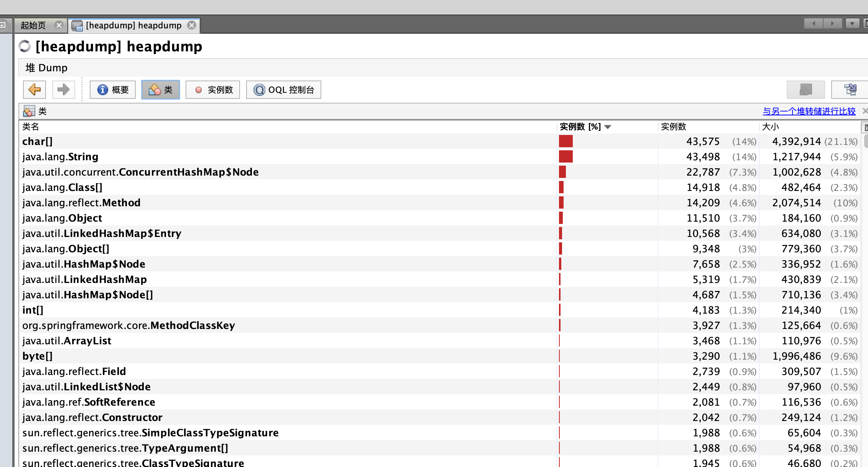Click the 类名 column header
This screenshot has height=467, width=868.
coord(31,127)
